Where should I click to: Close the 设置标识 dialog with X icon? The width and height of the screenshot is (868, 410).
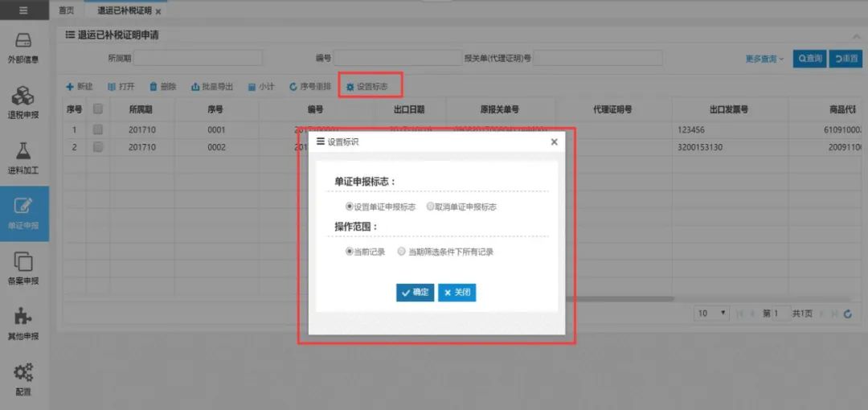(554, 141)
